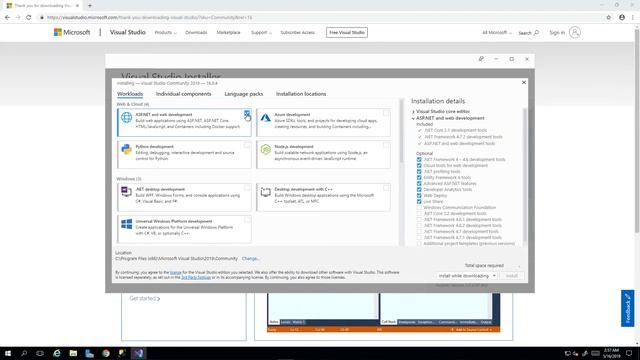Screen dimensions: 640x360
Task: Launch Internet Explorer from the taskbar
Action: click(x=57, y=353)
